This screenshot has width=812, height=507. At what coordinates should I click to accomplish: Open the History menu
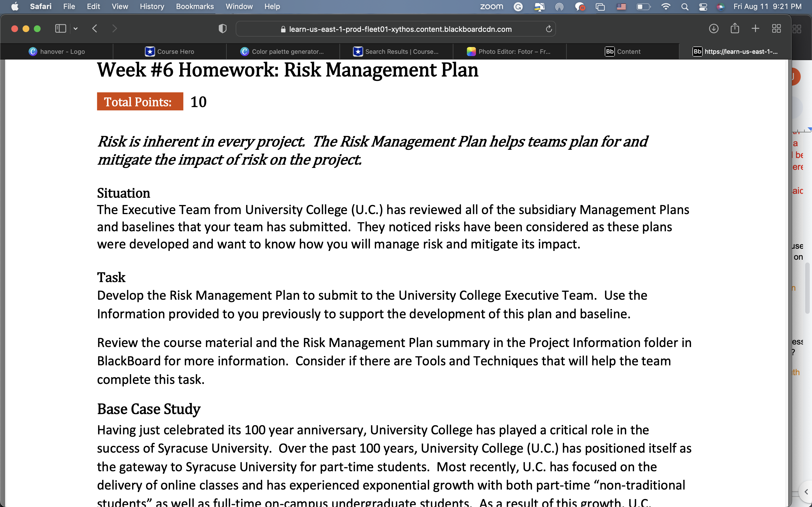tap(152, 6)
